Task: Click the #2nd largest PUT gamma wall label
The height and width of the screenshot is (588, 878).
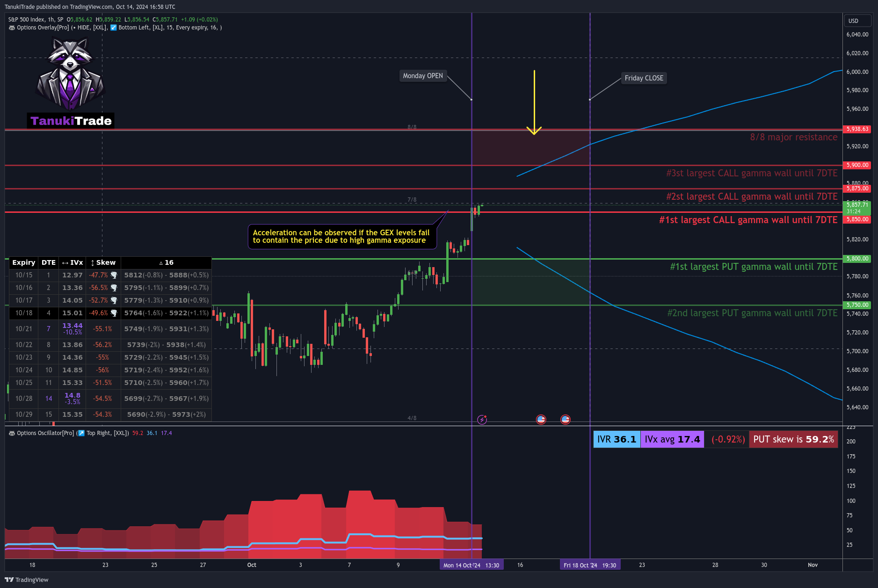Action: (x=752, y=313)
